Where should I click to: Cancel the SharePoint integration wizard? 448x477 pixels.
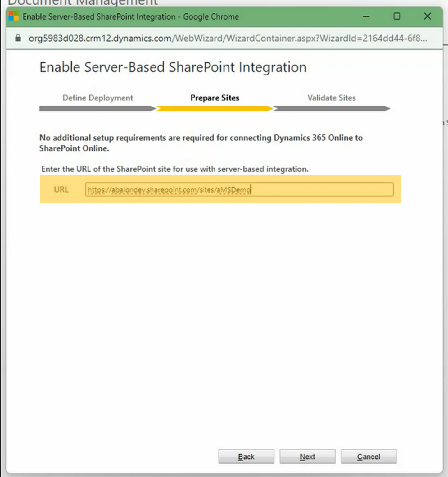click(369, 456)
